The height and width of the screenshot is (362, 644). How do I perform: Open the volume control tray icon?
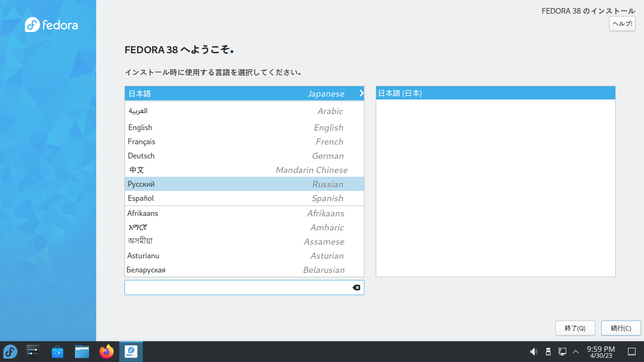tap(534, 352)
